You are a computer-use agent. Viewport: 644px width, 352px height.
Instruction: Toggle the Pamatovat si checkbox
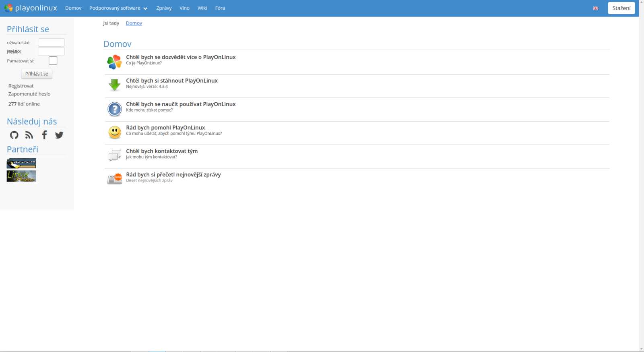[53, 60]
